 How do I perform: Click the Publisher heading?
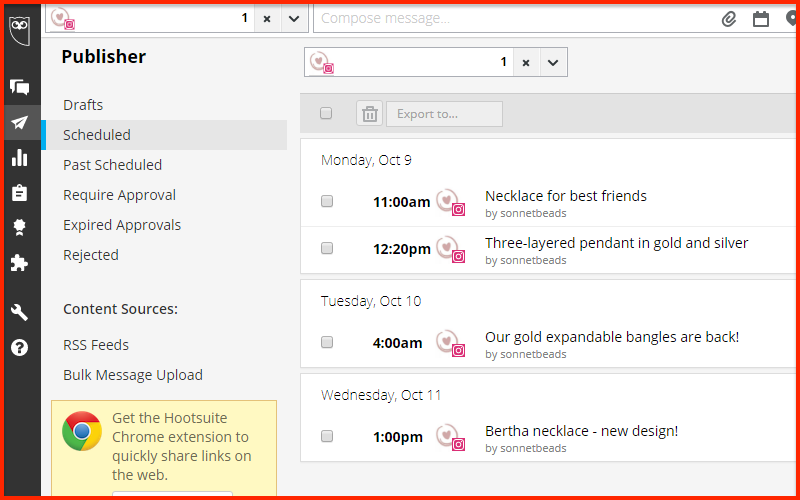point(104,56)
